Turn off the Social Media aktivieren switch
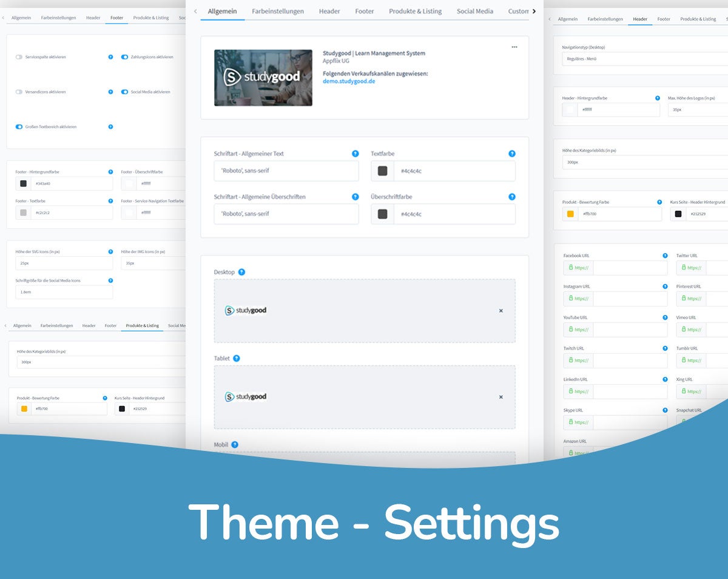 tap(124, 92)
